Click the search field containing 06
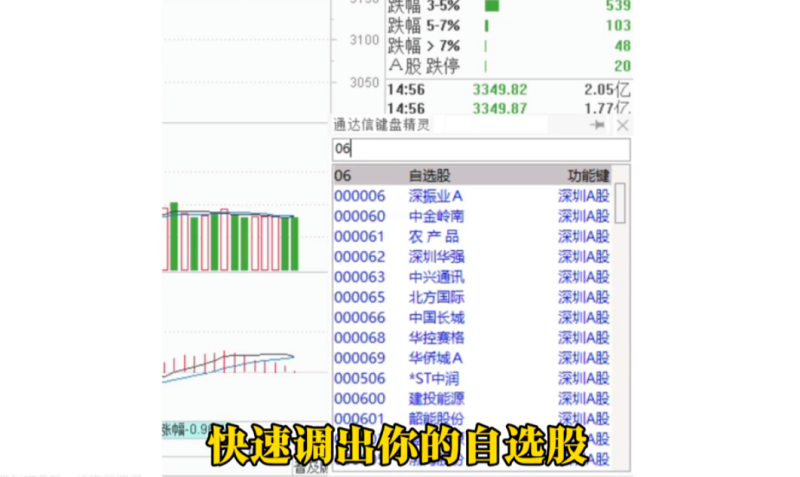Viewport: 800px width, 477px height. pos(481,150)
